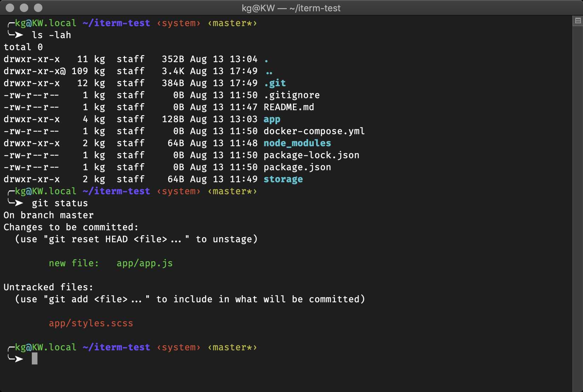
Task: Select the 'node_modules' directory name
Action: point(298,143)
